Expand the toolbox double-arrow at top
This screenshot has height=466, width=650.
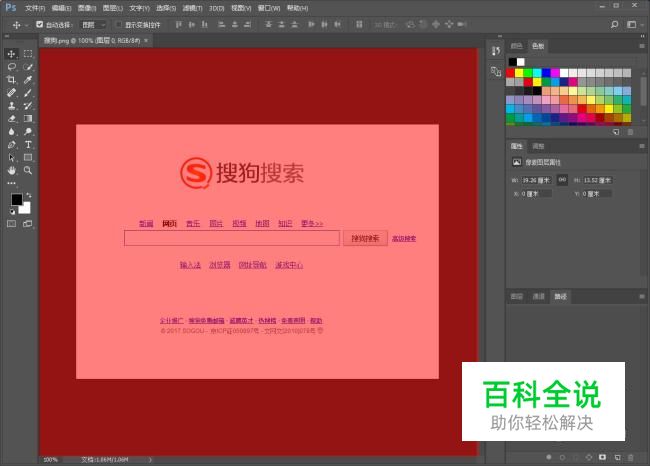[x=7, y=36]
